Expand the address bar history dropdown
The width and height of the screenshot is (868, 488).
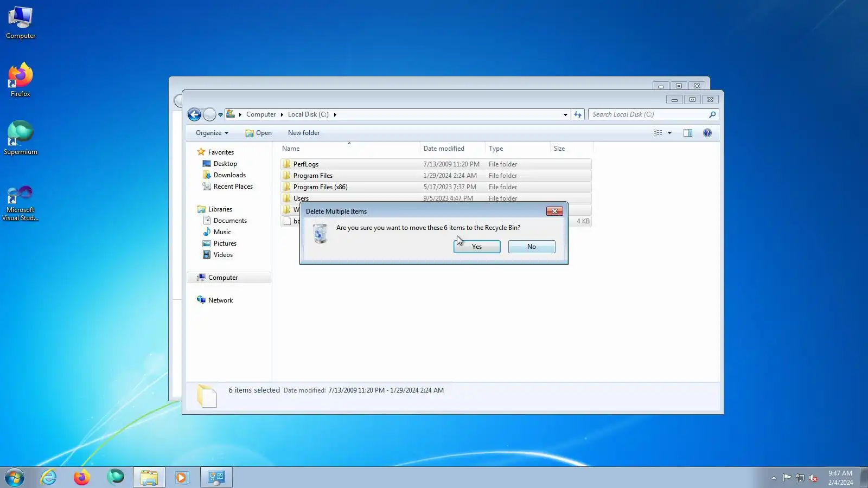point(565,114)
